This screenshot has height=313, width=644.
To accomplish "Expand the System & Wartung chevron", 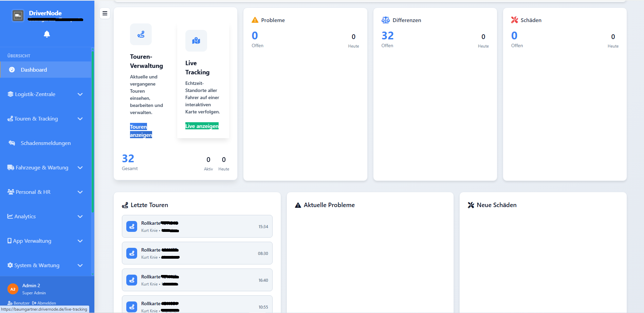I will pyautogui.click(x=80, y=265).
